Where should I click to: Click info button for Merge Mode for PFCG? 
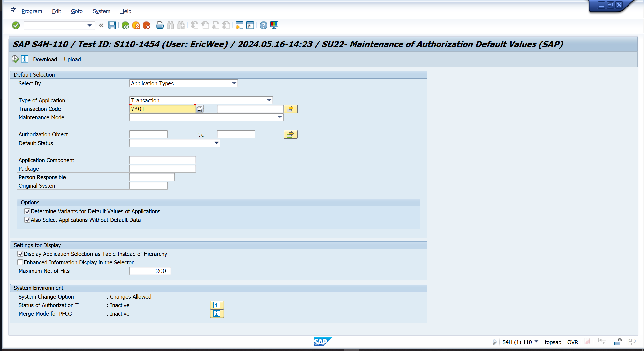coord(217,314)
